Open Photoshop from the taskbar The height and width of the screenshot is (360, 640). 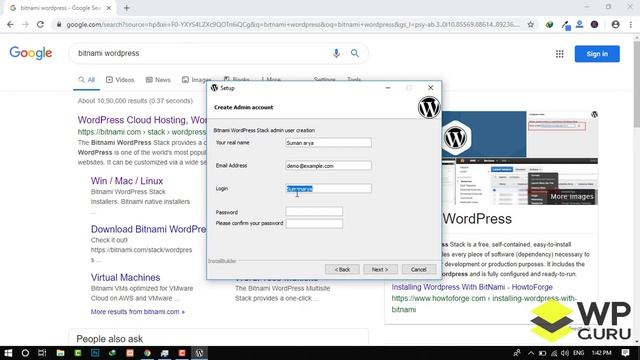[x=95, y=353]
